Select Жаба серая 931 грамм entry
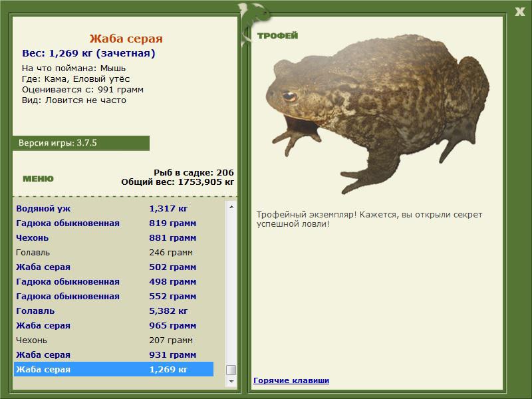 (x=114, y=354)
